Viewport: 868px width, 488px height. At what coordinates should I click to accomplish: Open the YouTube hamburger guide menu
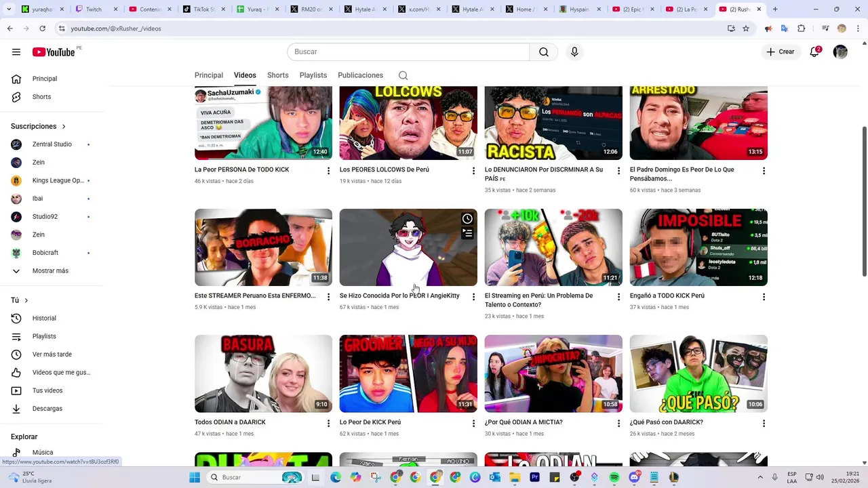16,52
